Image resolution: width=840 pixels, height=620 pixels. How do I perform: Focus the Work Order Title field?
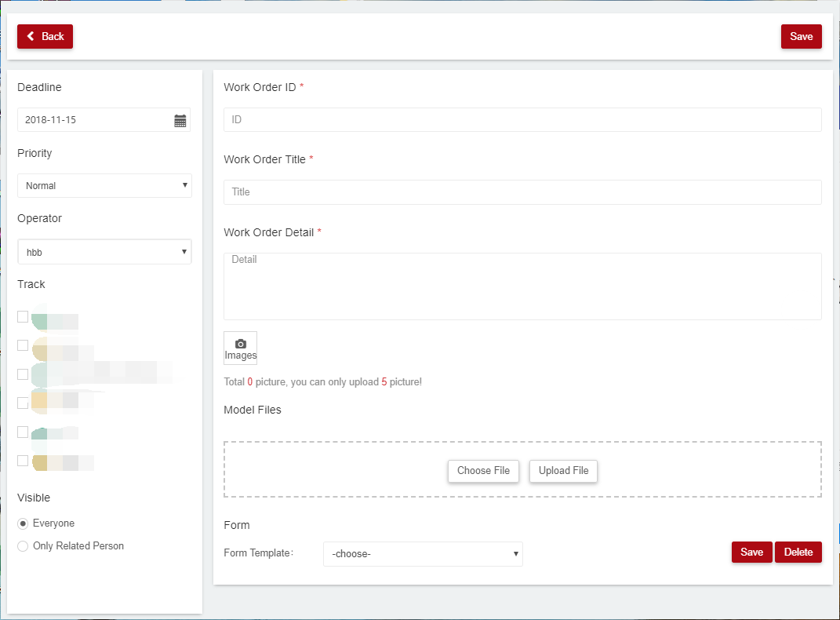click(522, 191)
